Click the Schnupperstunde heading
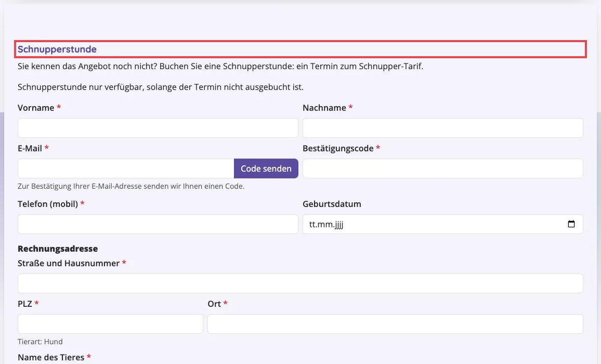Image resolution: width=601 pixels, height=364 pixels. pos(57,49)
